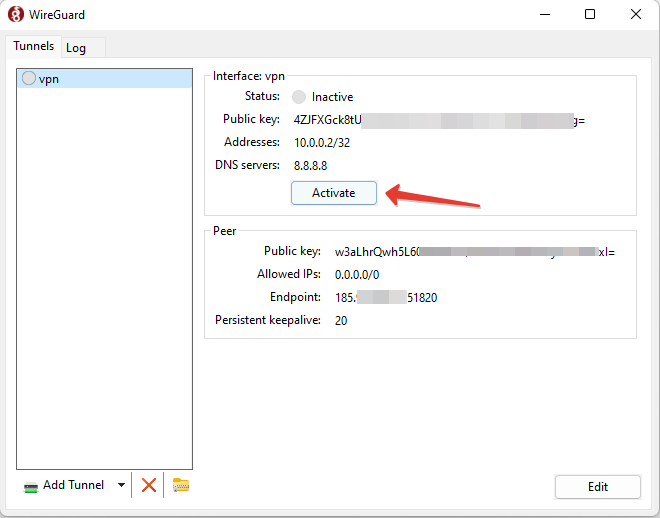Open tunnel editor with the Edit button
The width and height of the screenshot is (660, 518).
point(597,487)
